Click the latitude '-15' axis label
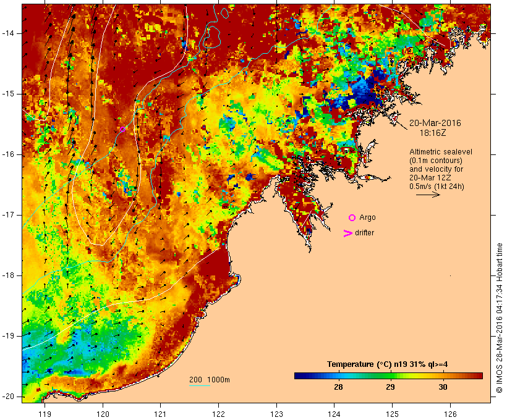507x420 pixels. [x=8, y=94]
